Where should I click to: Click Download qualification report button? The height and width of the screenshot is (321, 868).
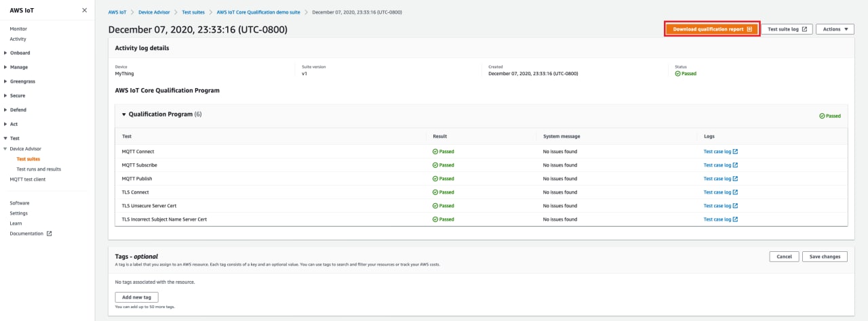[x=712, y=29]
